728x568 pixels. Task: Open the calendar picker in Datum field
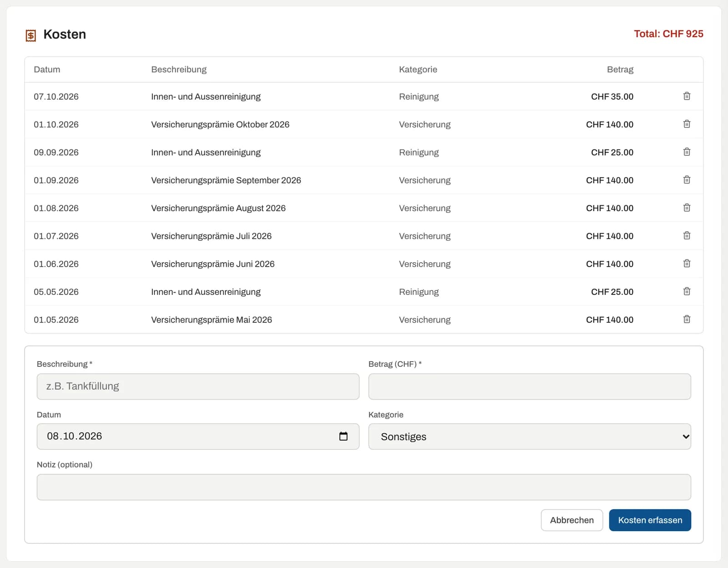(x=344, y=436)
